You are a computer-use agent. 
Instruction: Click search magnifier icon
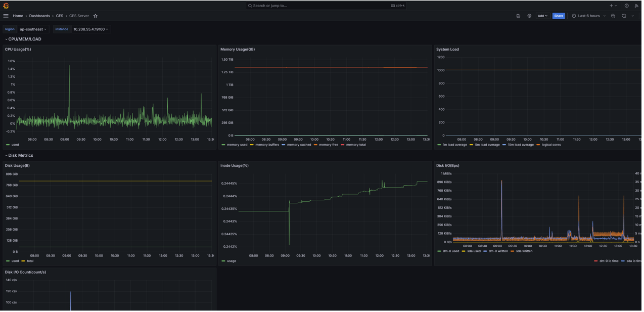coord(251,6)
